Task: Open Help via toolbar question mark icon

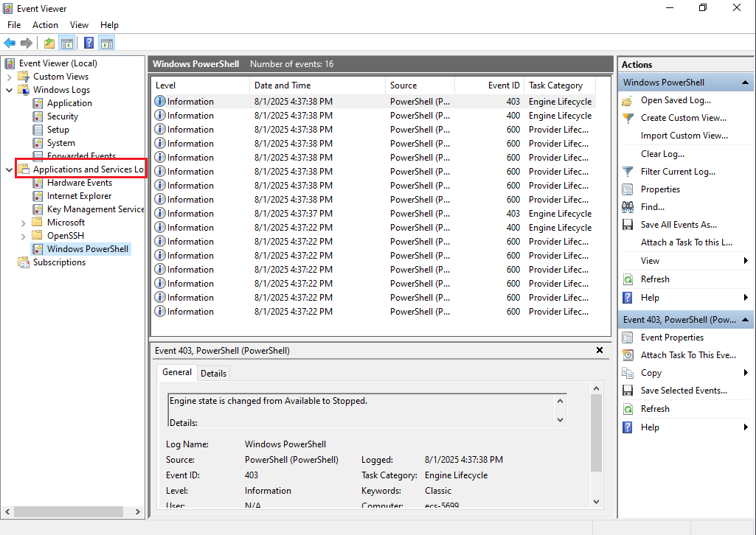Action: click(x=89, y=43)
